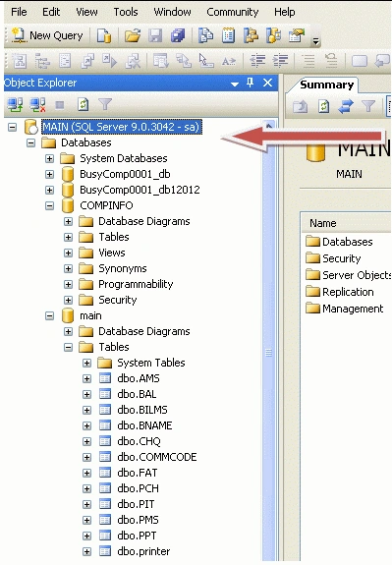Collapse the Databases folder in the tree
This screenshot has height=565, width=392.
(x=31, y=142)
